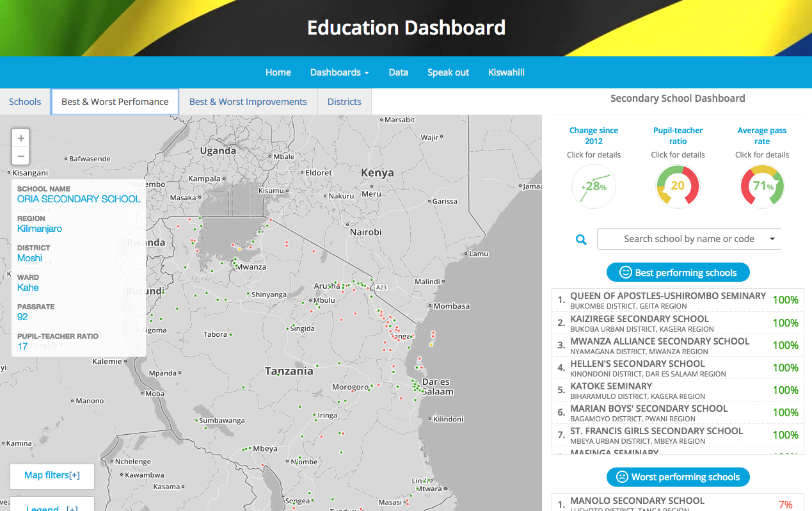Click the Mwanza label on map
The width and height of the screenshot is (812, 511).
point(251,266)
